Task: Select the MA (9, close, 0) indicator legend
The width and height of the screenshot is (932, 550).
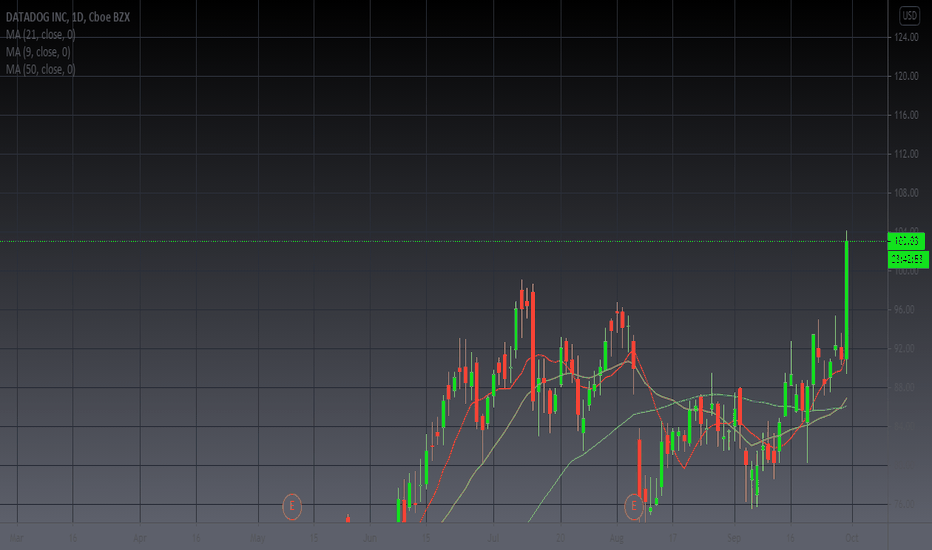Action: click(x=38, y=52)
